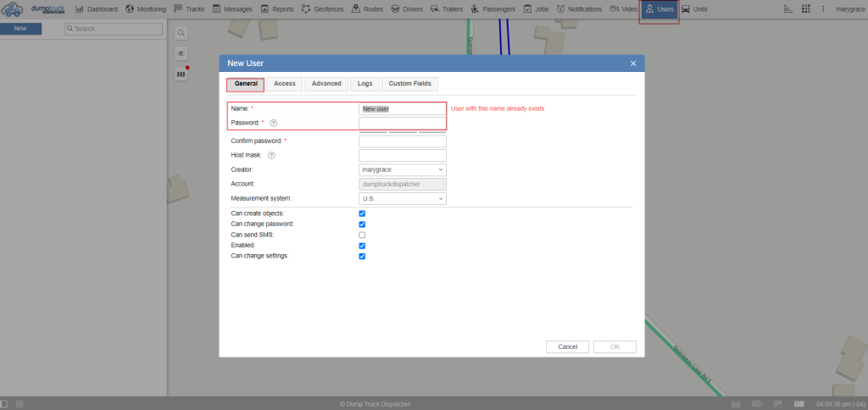Click the map layers icon with red dot

[181, 75]
